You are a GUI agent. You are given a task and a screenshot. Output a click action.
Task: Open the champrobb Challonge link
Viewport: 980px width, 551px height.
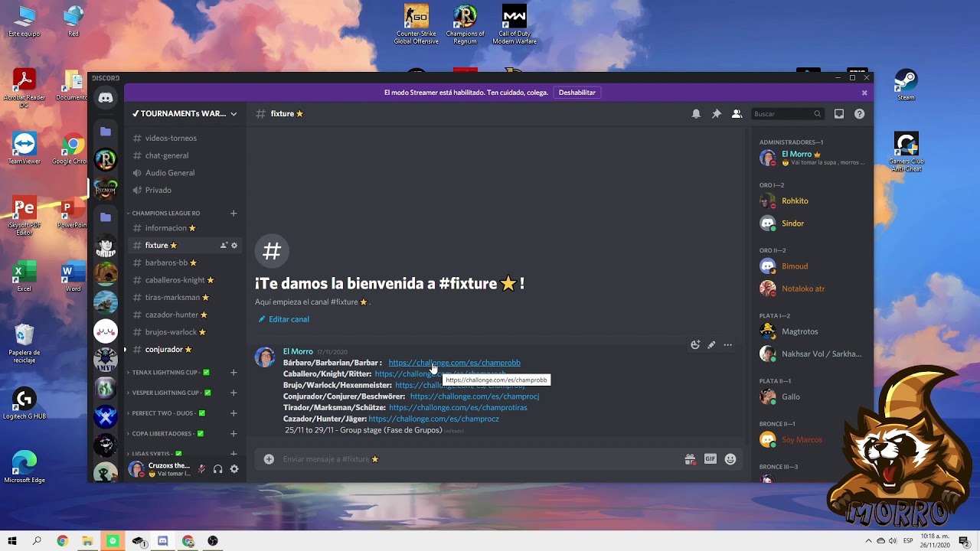pos(454,363)
